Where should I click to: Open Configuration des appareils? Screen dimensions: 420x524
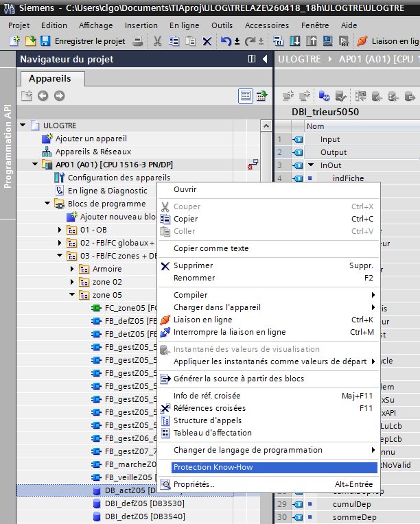point(109,178)
